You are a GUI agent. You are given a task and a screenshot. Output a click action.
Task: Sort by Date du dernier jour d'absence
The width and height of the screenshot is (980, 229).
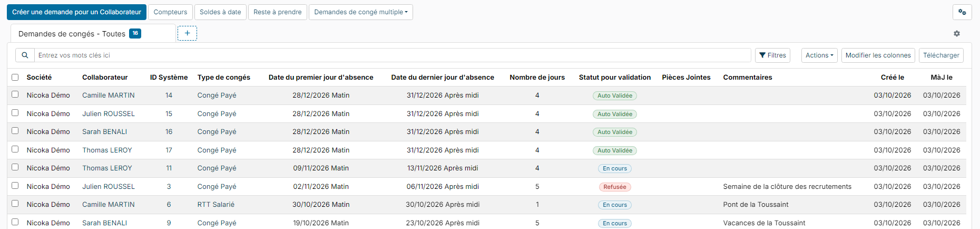[x=443, y=78]
